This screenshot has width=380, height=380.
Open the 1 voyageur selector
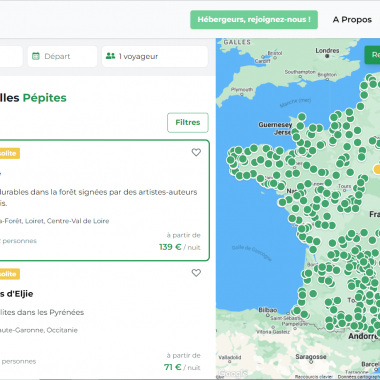tap(155, 56)
